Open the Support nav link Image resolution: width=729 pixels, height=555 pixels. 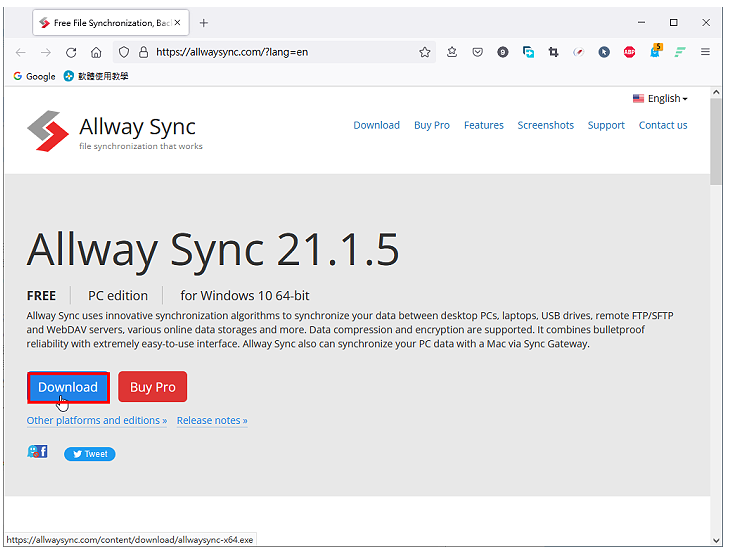coord(606,126)
